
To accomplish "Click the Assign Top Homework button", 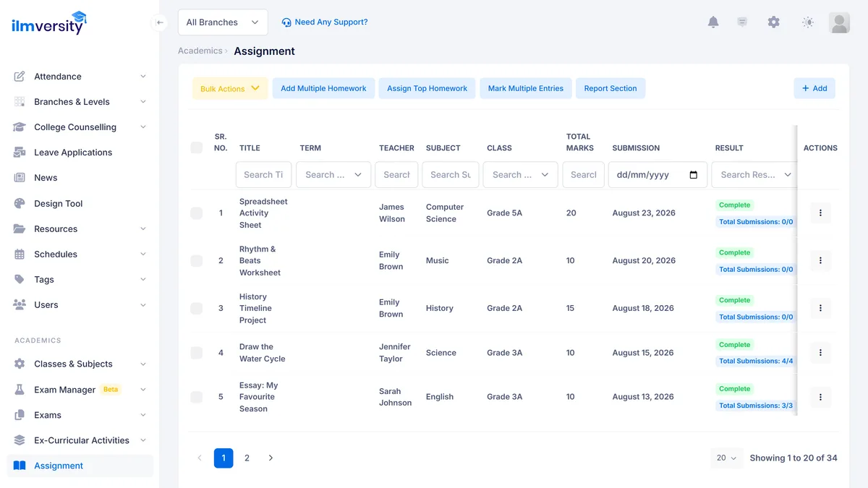I will [x=427, y=88].
